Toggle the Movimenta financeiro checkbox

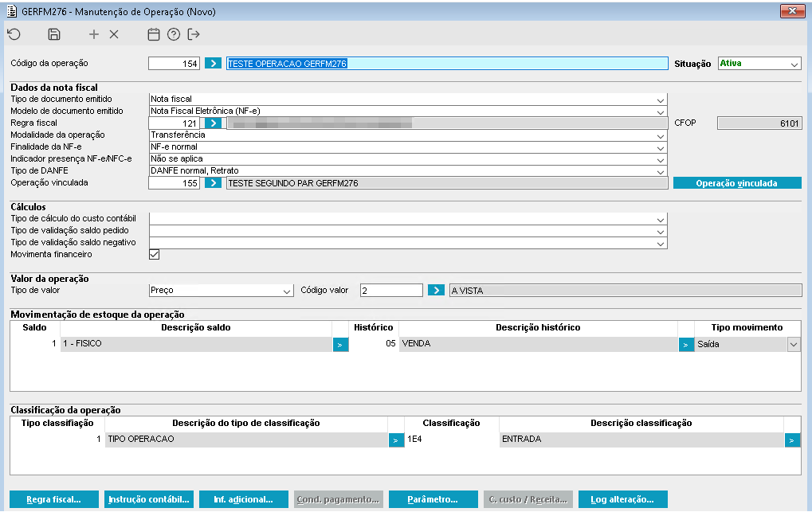point(154,254)
